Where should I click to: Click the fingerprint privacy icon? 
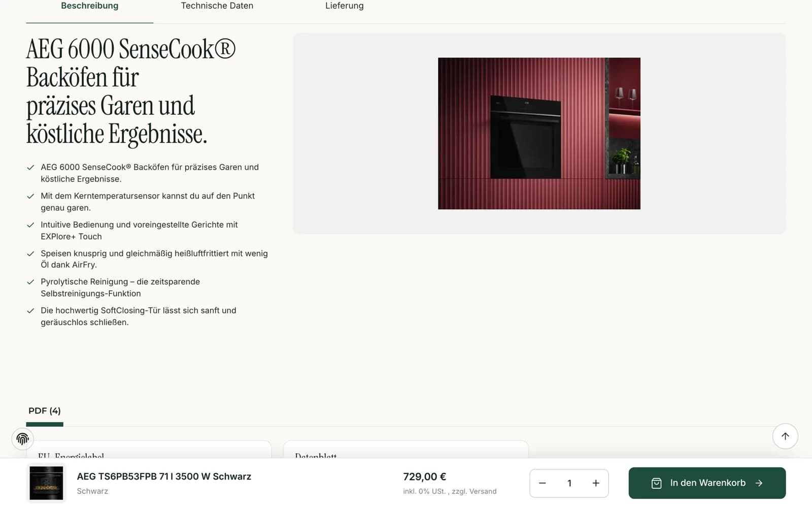click(22, 438)
